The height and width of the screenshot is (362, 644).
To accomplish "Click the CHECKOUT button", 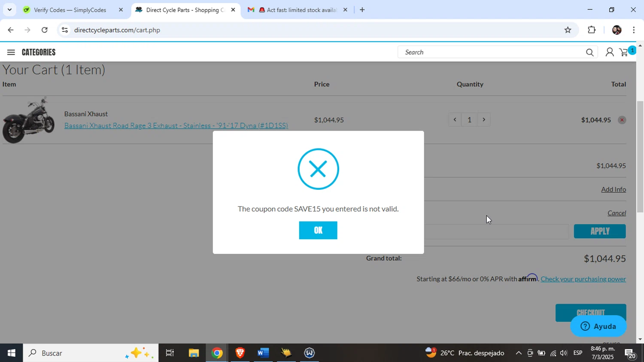I will (x=591, y=313).
